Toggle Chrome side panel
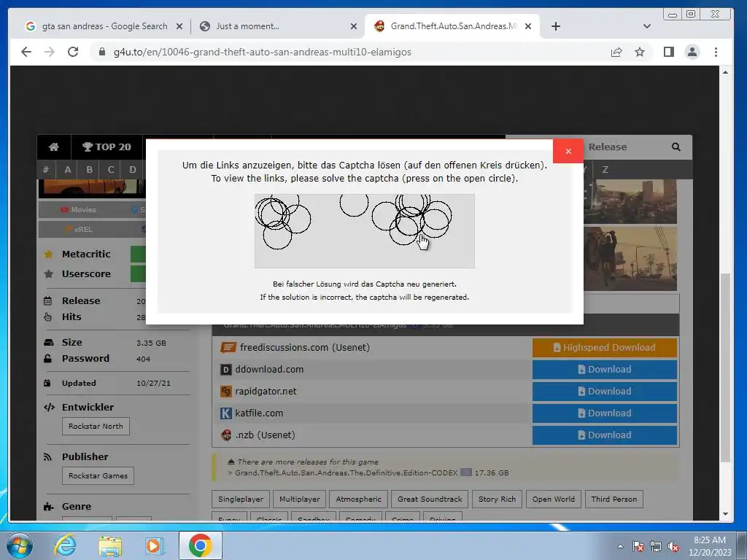 [669, 52]
